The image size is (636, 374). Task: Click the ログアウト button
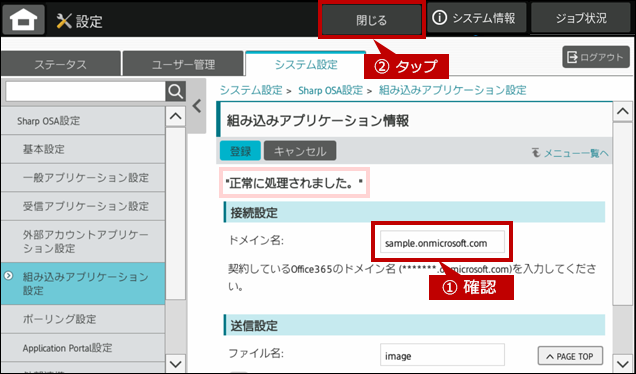click(x=596, y=57)
